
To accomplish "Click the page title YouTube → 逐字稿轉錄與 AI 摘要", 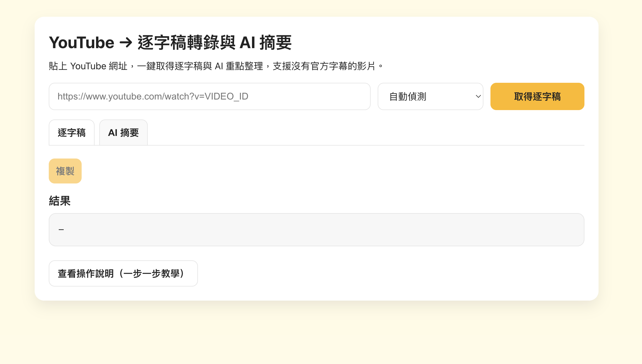I will pyautogui.click(x=171, y=42).
